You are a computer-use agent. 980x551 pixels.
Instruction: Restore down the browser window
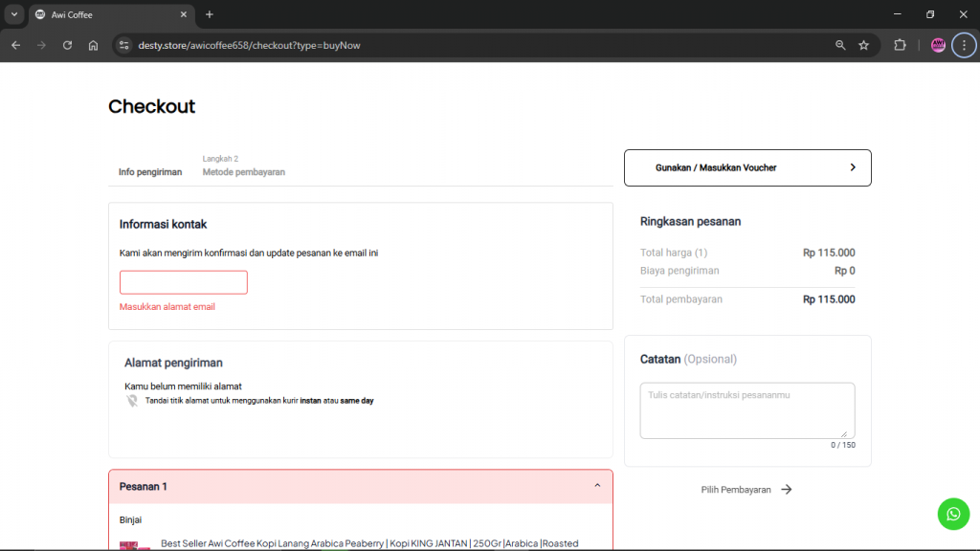pyautogui.click(x=930, y=14)
